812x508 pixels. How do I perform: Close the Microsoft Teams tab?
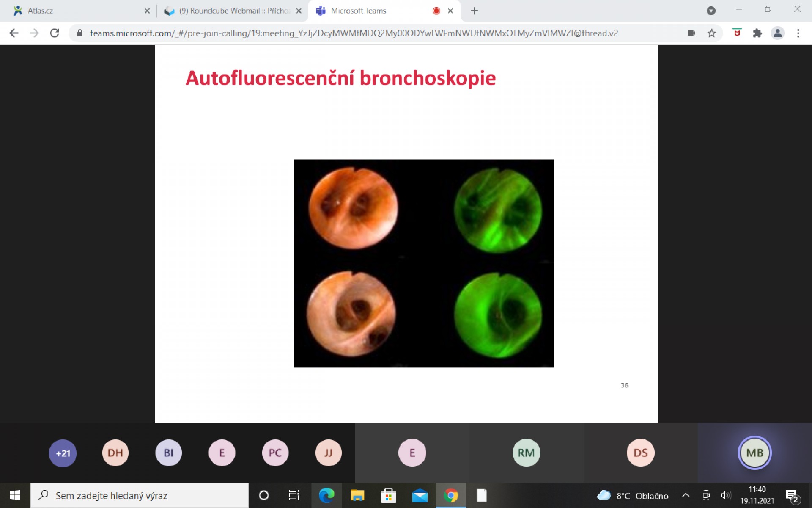[x=450, y=11]
